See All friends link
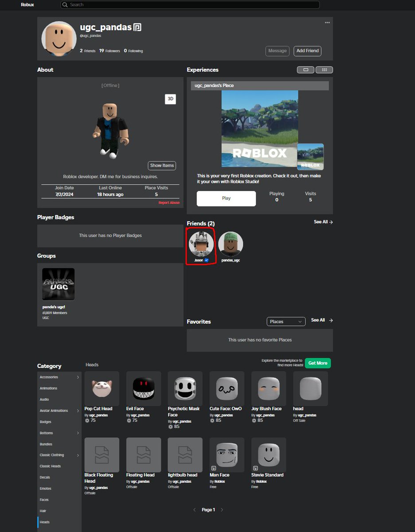This screenshot has width=415, height=532. [323, 222]
